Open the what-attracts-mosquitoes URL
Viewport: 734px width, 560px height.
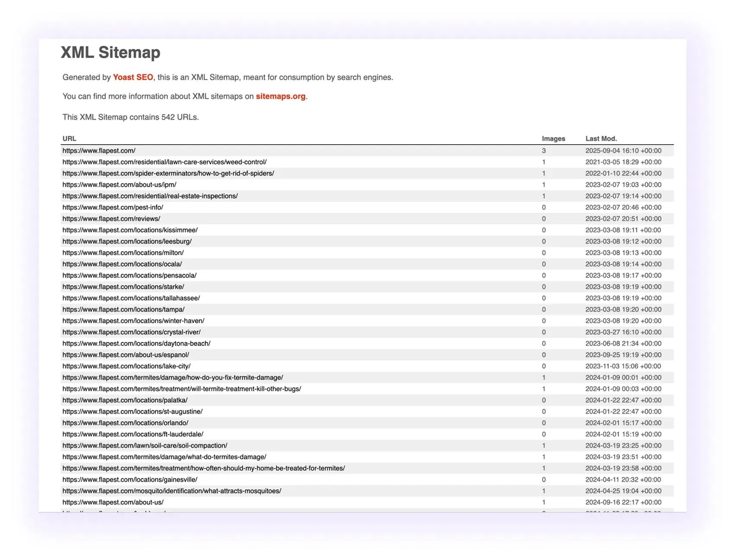172,491
